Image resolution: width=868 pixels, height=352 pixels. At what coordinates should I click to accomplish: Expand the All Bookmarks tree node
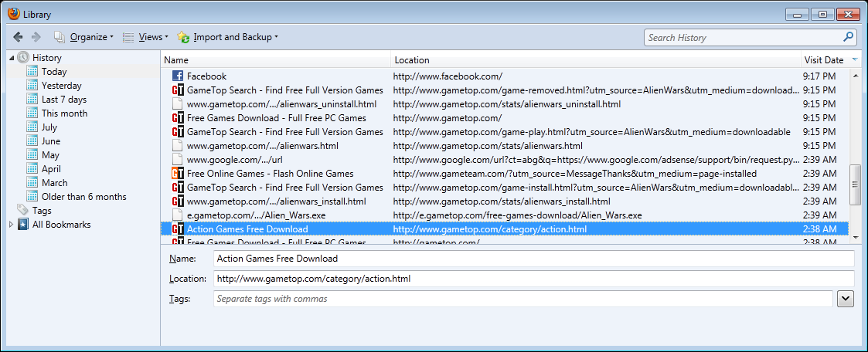click(12, 225)
